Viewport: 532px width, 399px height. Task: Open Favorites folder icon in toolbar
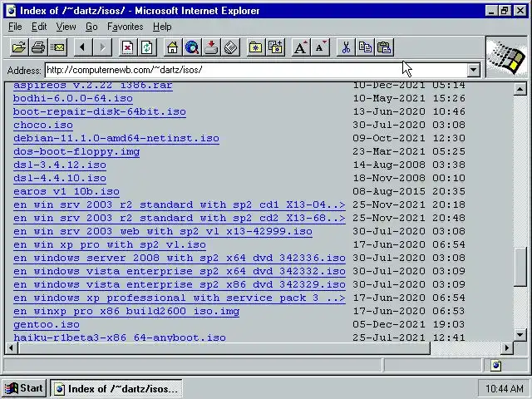[x=255, y=47]
